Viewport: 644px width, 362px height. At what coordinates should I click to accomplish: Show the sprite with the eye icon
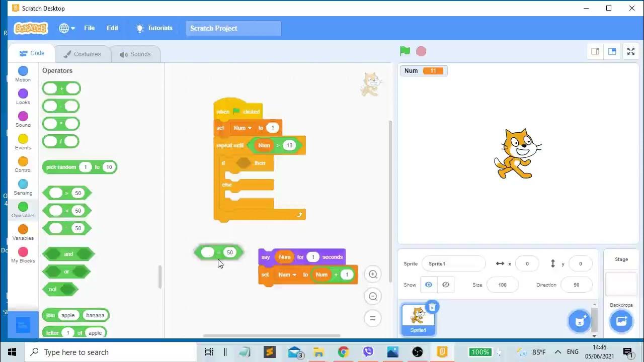429,285
